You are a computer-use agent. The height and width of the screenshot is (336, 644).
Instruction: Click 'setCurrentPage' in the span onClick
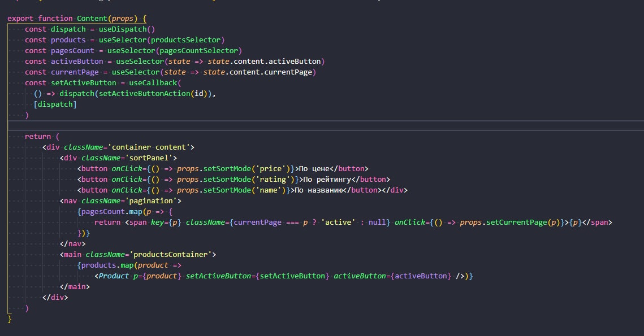(517, 222)
